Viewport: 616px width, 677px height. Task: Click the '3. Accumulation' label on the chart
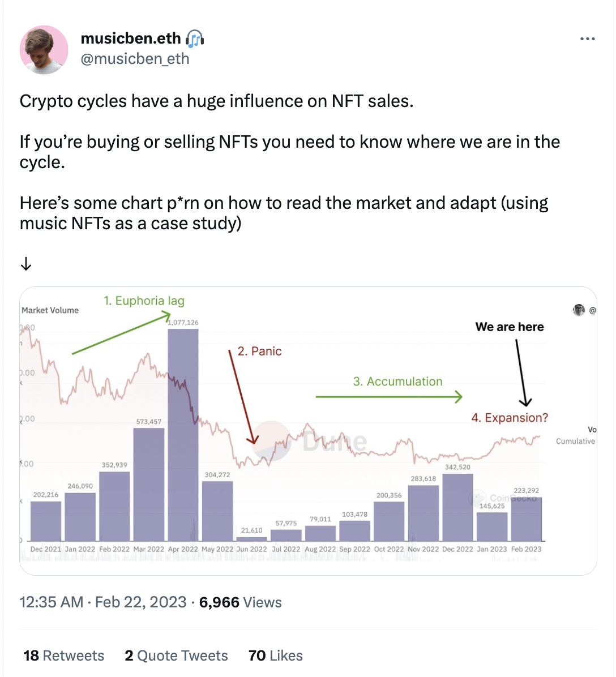pyautogui.click(x=397, y=382)
